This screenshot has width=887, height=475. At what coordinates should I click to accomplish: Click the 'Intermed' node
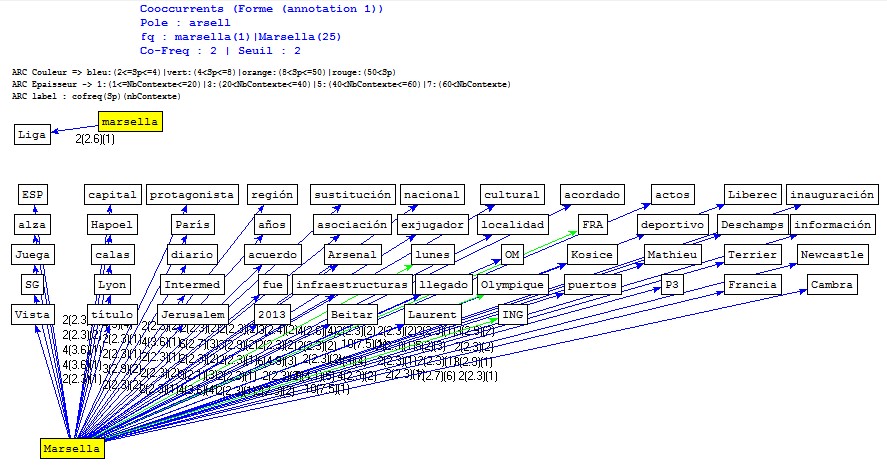pos(192,284)
